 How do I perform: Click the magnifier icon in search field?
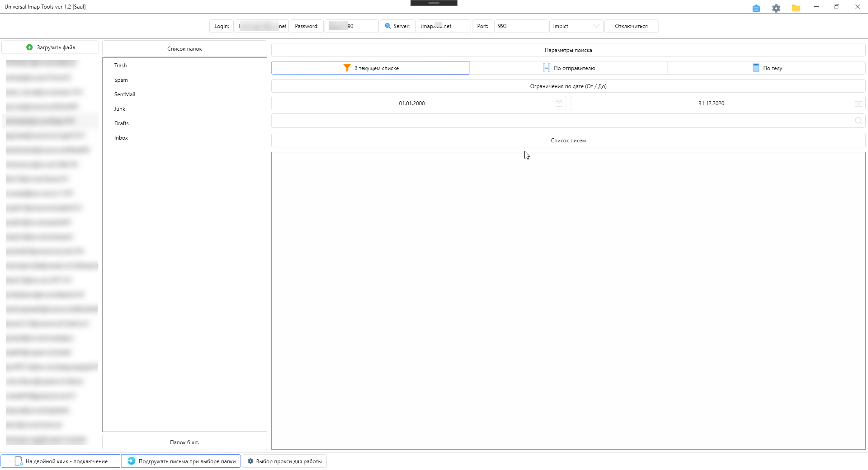click(858, 121)
